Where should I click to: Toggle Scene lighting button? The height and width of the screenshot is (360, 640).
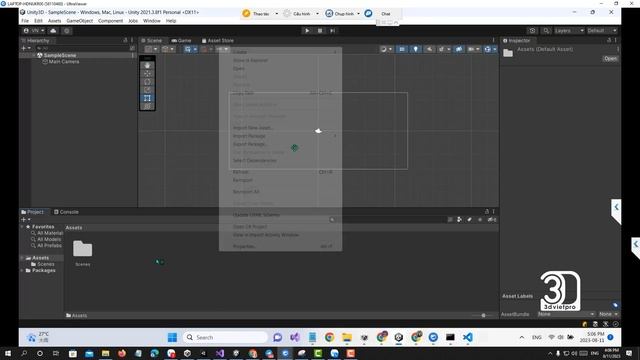tap(416, 49)
